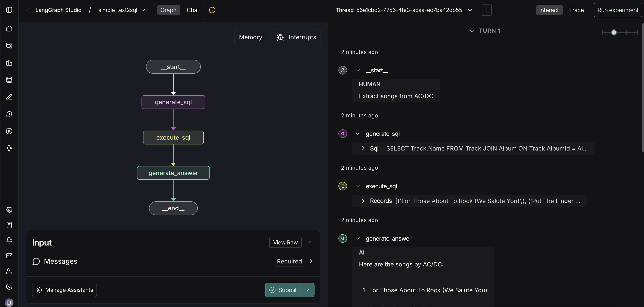Click the Messages speech bubble icon
This screenshot has width=644, height=307.
(x=36, y=261)
